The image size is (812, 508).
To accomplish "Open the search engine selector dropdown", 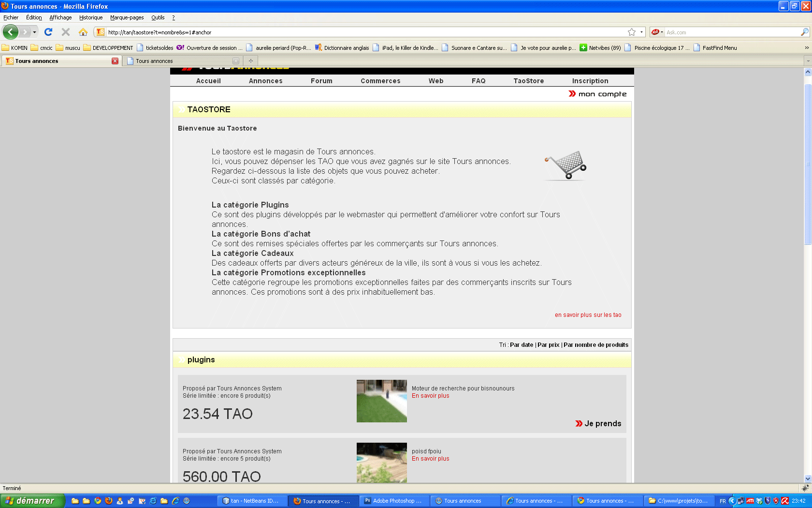I will coord(657,32).
